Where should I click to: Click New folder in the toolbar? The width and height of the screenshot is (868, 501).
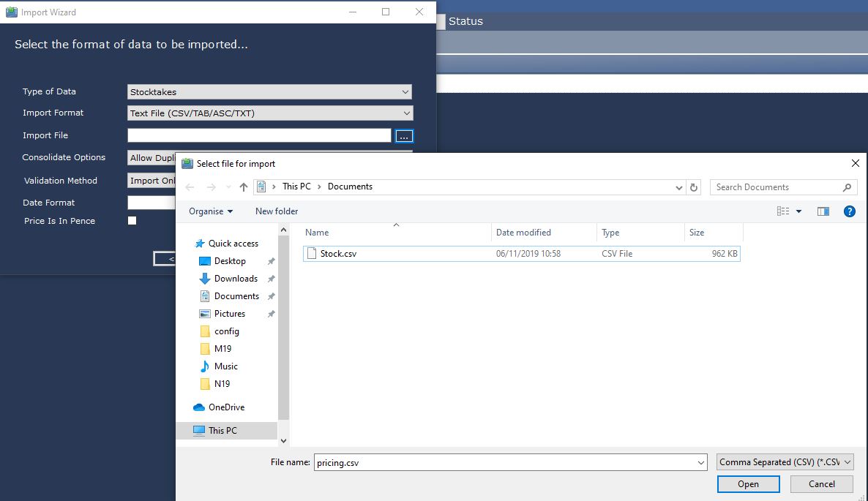point(277,211)
